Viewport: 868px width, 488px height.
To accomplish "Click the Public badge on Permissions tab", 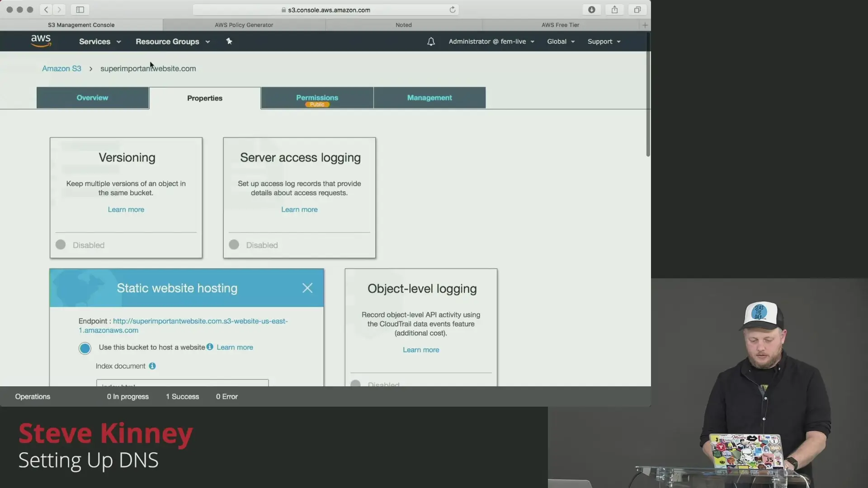I will click(317, 104).
